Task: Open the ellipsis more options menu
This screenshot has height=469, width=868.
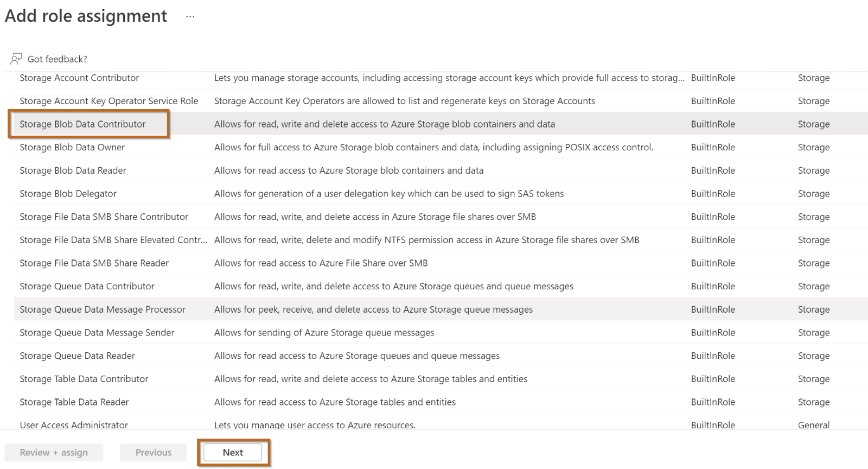Action: coord(190,16)
